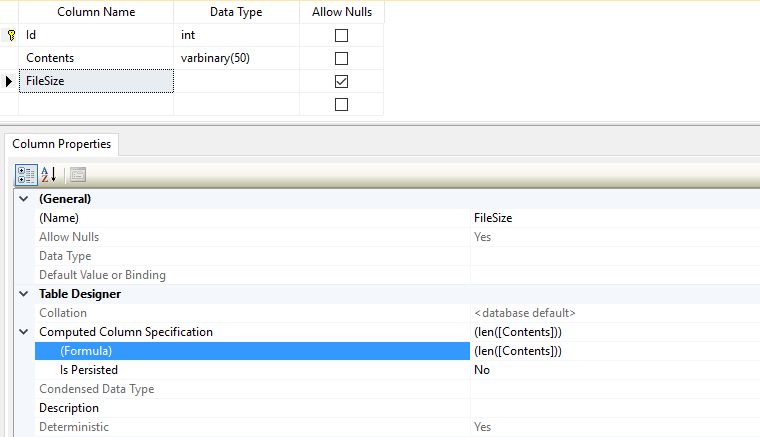
Task: Click the varbinary(50) data type cell
Action: [x=236, y=58]
